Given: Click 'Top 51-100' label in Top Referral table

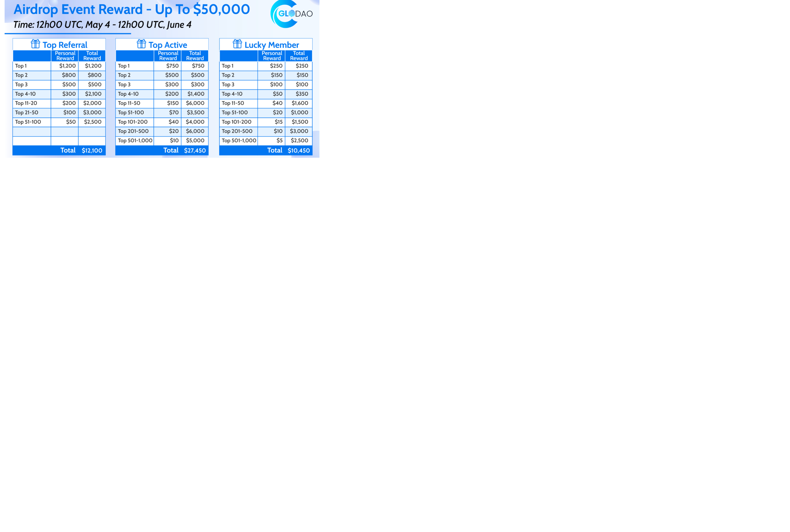Looking at the screenshot, I should tap(28, 122).
